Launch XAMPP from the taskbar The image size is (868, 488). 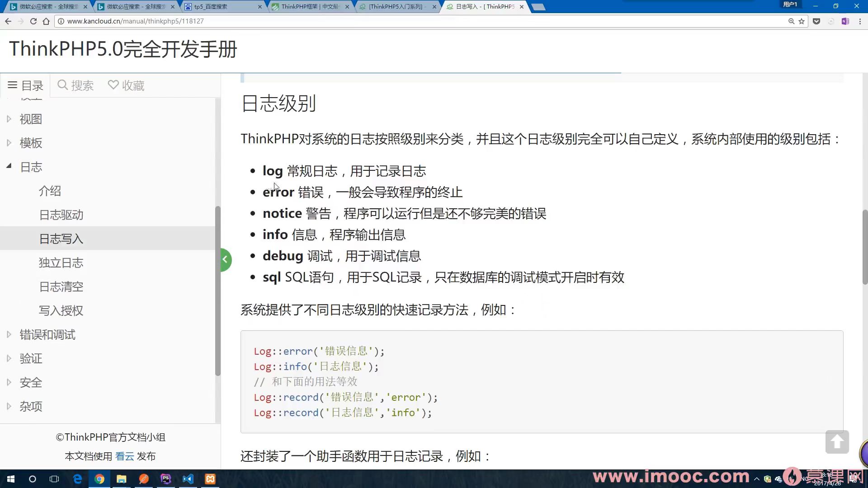pyautogui.click(x=210, y=479)
